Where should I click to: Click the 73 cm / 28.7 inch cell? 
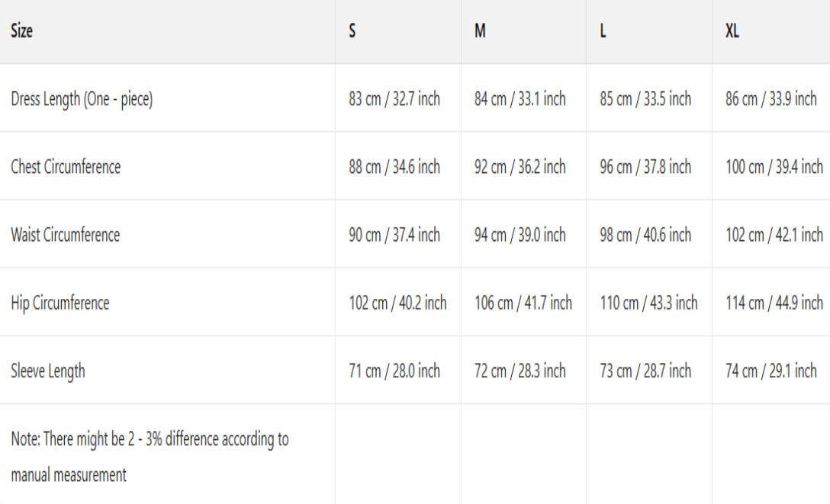click(645, 371)
